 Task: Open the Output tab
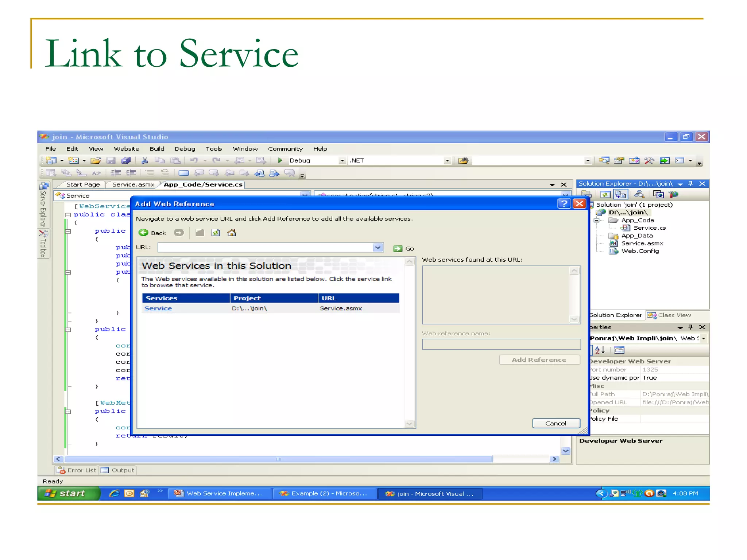(118, 470)
